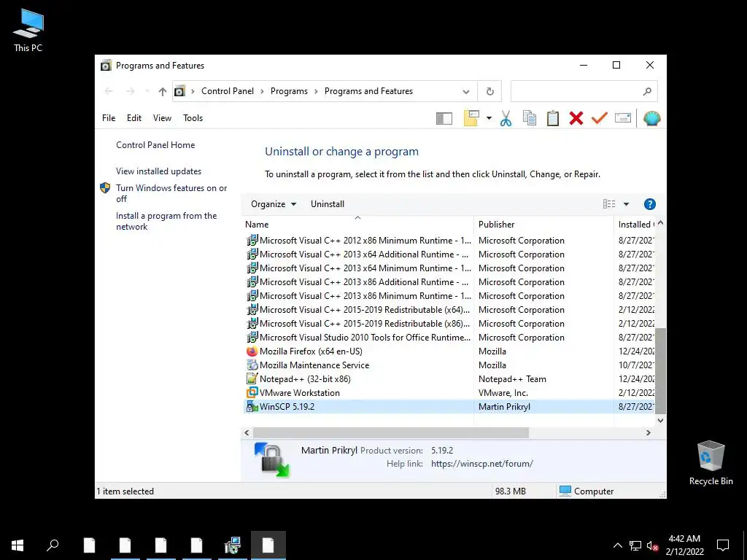This screenshot has width=747, height=560.
Task: Click the red X Delete icon
Action: (576, 118)
